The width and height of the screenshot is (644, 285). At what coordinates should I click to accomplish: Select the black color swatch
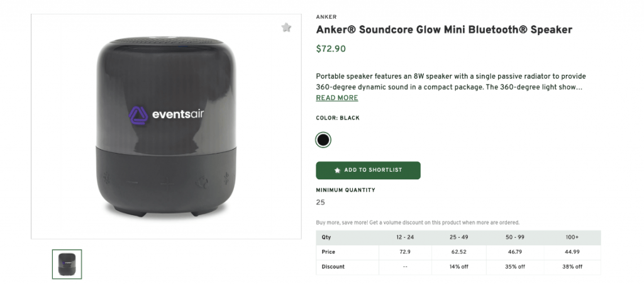point(323,140)
